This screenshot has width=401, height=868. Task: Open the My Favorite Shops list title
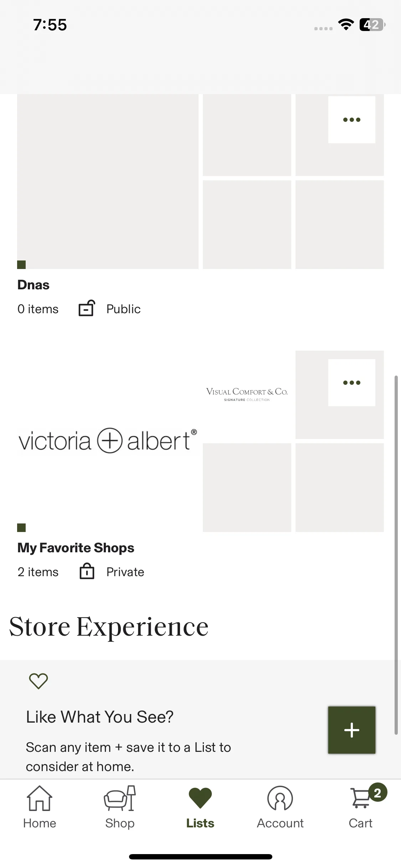click(76, 548)
